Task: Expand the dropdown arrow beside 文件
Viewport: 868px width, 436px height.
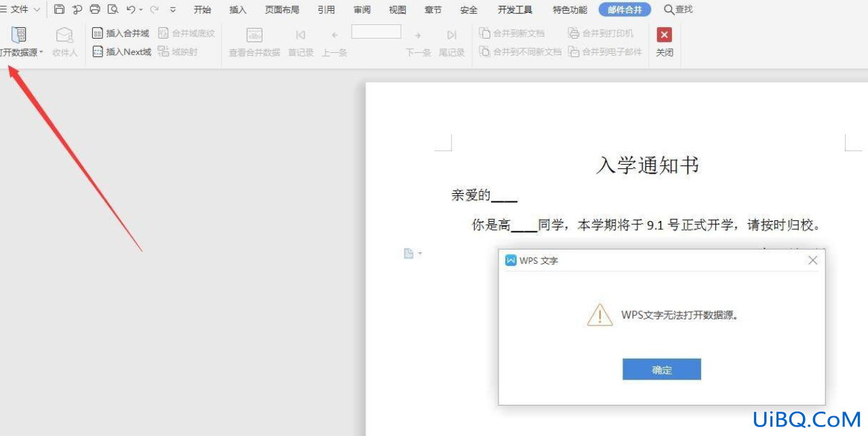Action: [37, 9]
